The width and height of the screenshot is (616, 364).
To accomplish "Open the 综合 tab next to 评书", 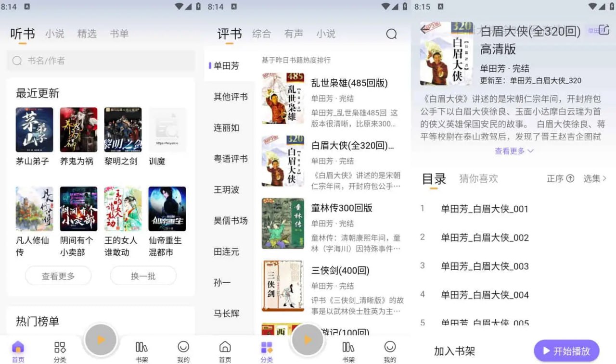I will coord(262,34).
